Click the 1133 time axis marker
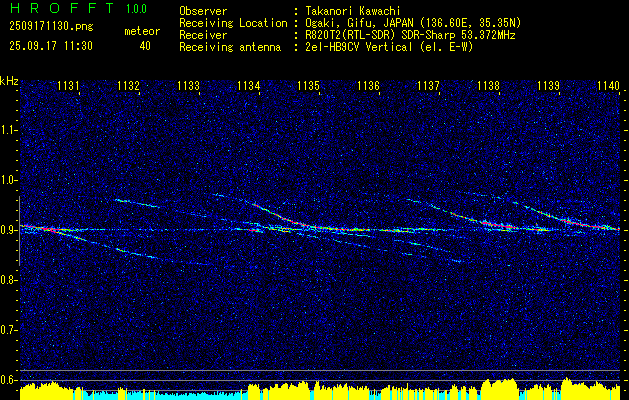The image size is (629, 400). pyautogui.click(x=189, y=85)
